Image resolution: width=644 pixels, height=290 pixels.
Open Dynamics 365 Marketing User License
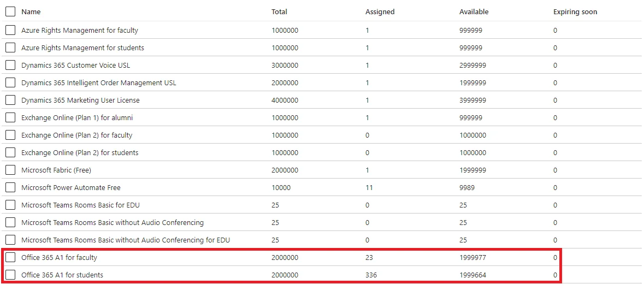[x=80, y=100]
